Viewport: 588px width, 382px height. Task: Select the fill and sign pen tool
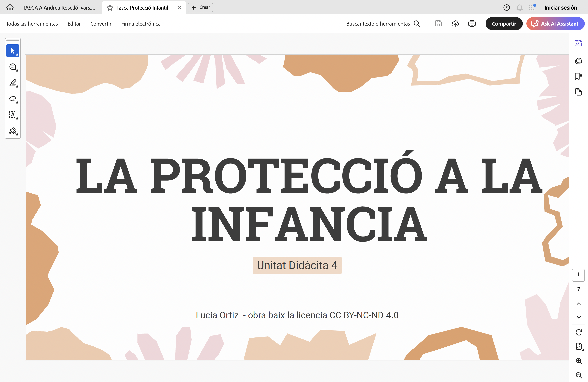point(13,131)
